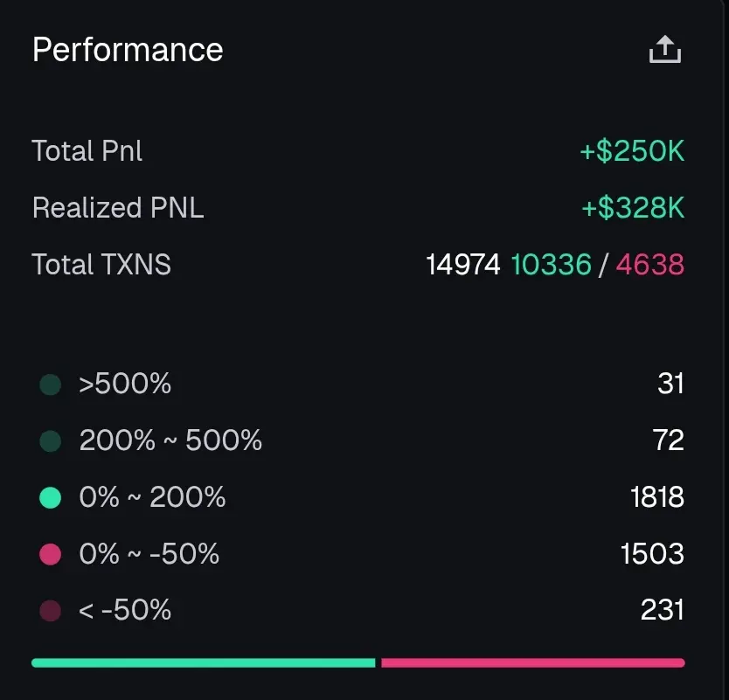Click the Total Pnl value +$250K
This screenshot has width=729, height=700.
[632, 151]
